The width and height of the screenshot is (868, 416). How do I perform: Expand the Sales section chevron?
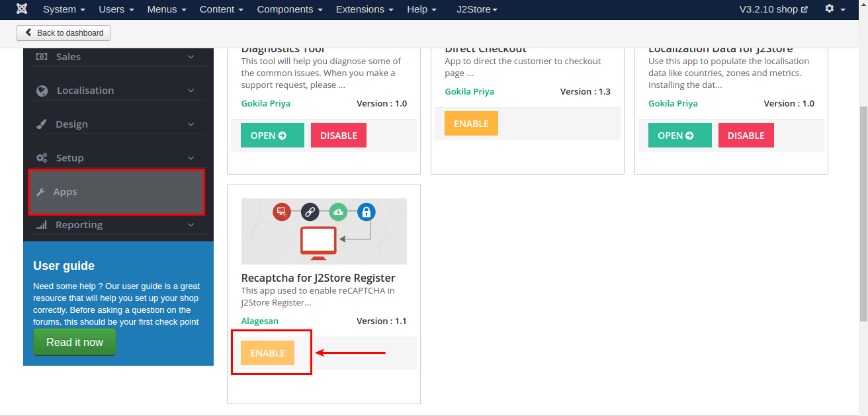click(x=191, y=57)
